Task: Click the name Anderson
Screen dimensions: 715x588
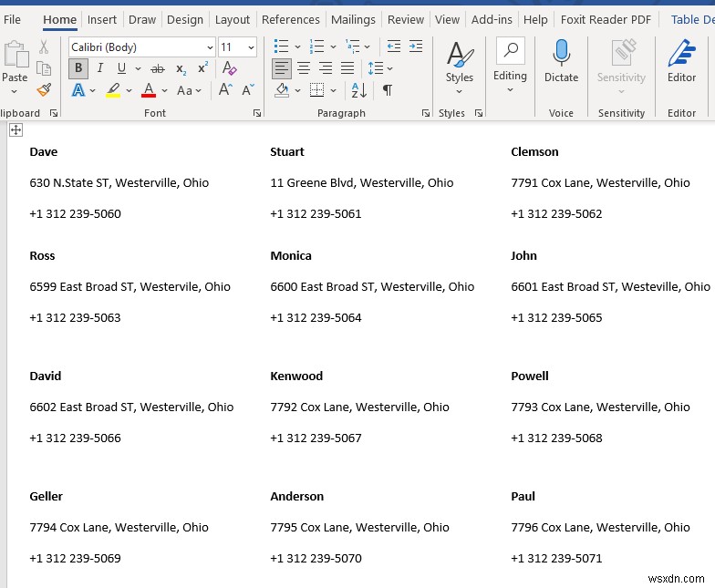Action: click(297, 496)
